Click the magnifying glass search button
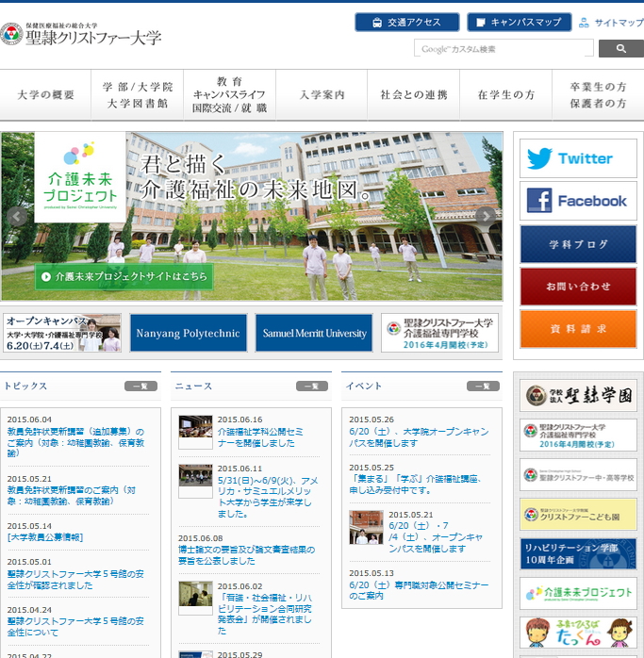This screenshot has height=658, width=644. [620, 48]
